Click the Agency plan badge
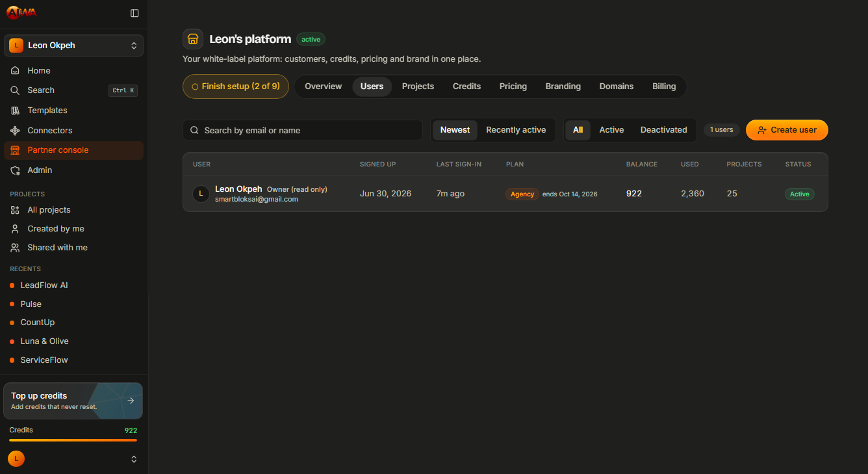The image size is (868, 474). pyautogui.click(x=522, y=194)
